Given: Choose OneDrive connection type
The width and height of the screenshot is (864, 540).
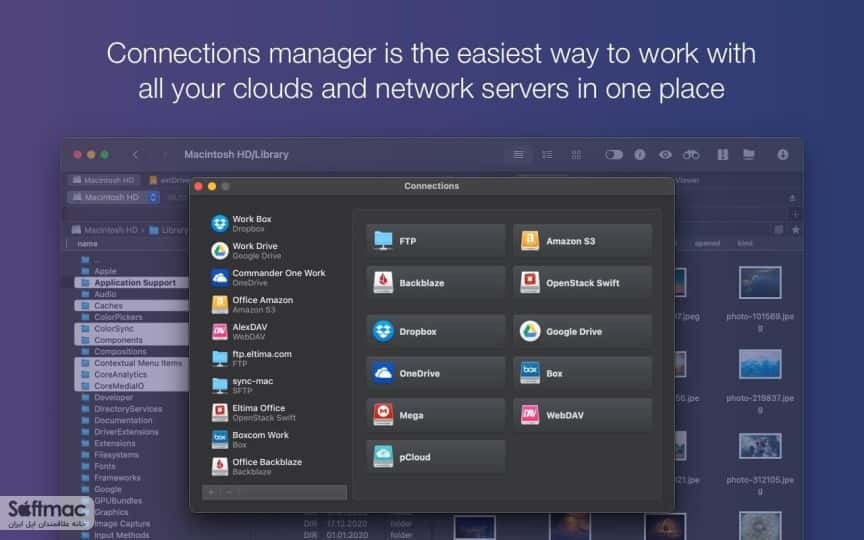Looking at the screenshot, I should pos(435,373).
